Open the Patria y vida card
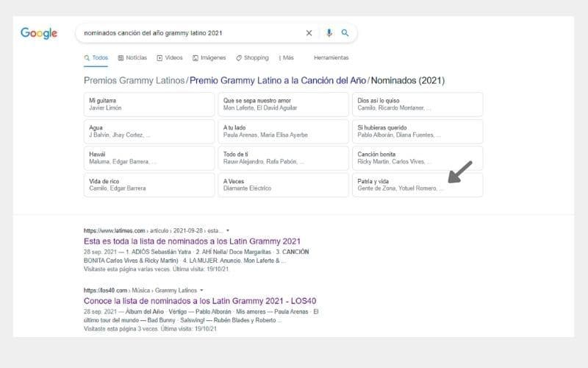Viewport: 588px width, 368px height. point(417,185)
